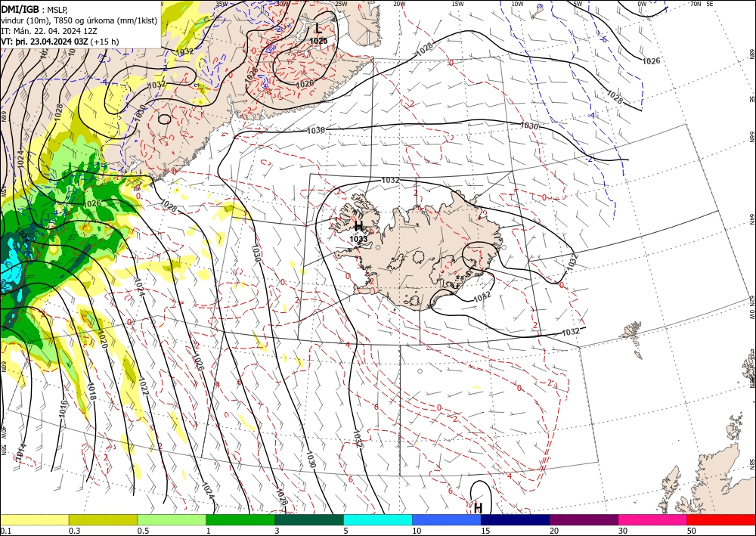The image size is (756, 536).
Task: Click the '1025' pressure value under the L
Action: coord(318,41)
